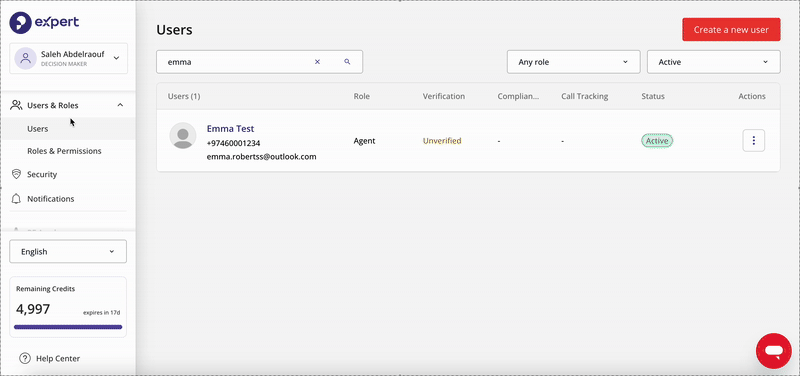Image resolution: width=800 pixels, height=376 pixels.
Task: Click the Notifications bell icon
Action: [16, 199]
